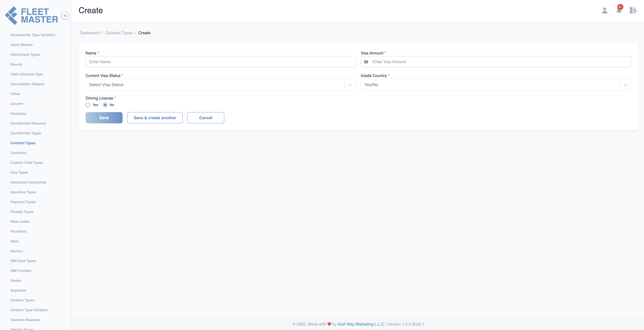
Task: Open Incentive Types in sidebar
Action: (x=23, y=192)
